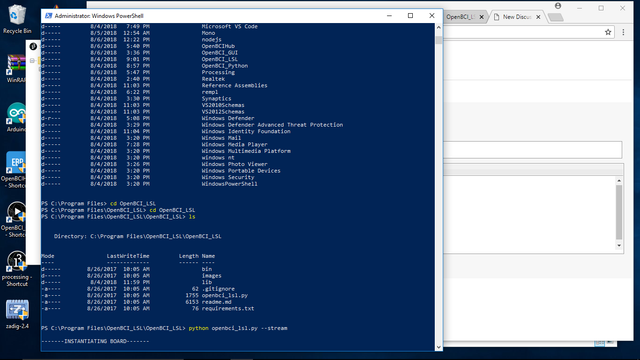
Task: Click the 'openbci_lsl.py' file name in listing
Action: tap(224, 296)
